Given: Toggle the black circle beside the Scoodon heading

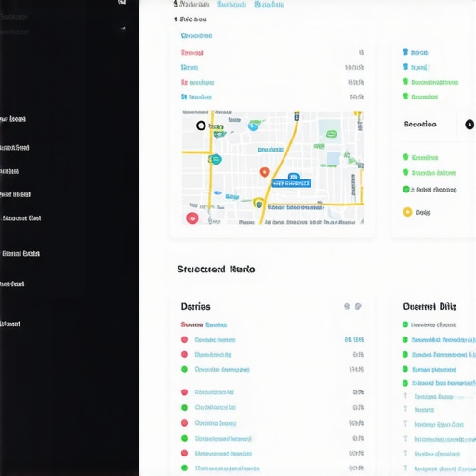Looking at the screenshot, I should coord(469,125).
